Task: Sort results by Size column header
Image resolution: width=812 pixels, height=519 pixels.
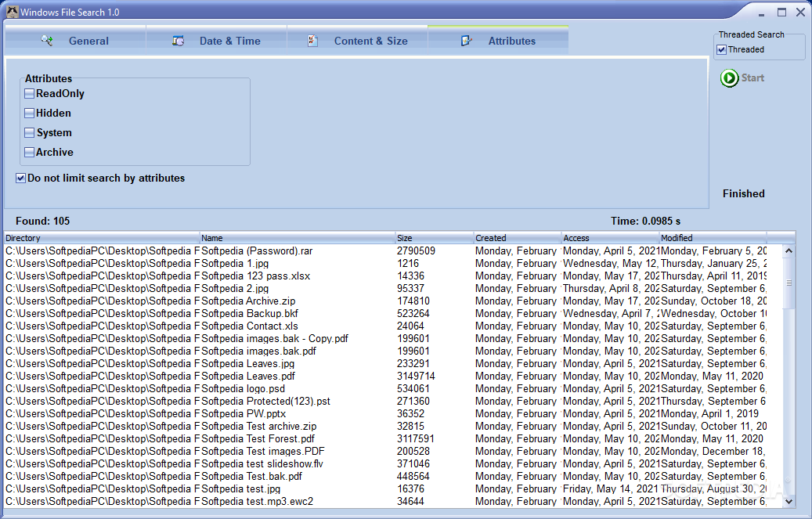Action: 435,238
